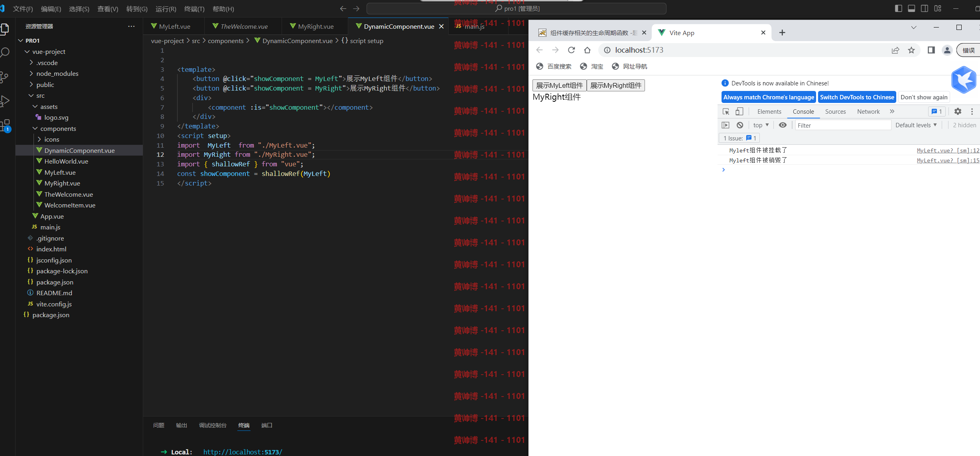Close the Vite App browser tab
The width and height of the screenshot is (980, 456).
click(763, 33)
